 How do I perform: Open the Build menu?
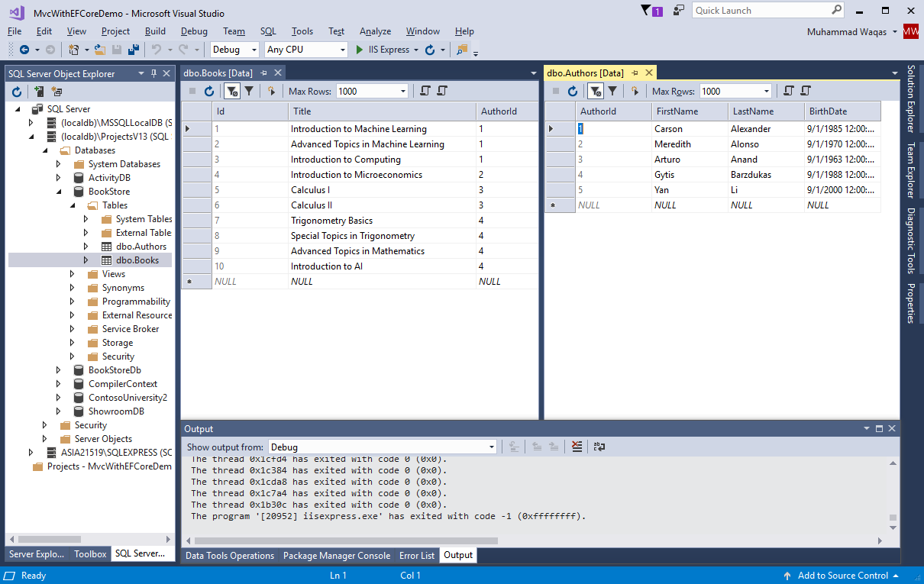coord(155,31)
